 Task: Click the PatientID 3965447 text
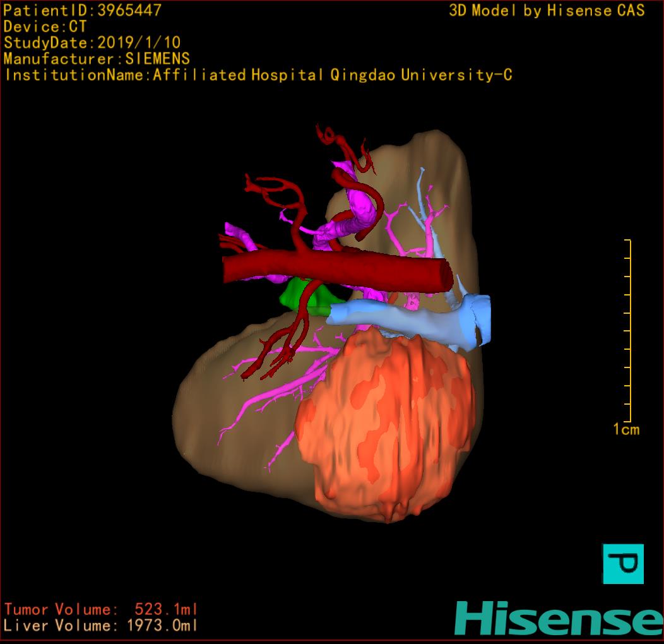tap(82, 10)
